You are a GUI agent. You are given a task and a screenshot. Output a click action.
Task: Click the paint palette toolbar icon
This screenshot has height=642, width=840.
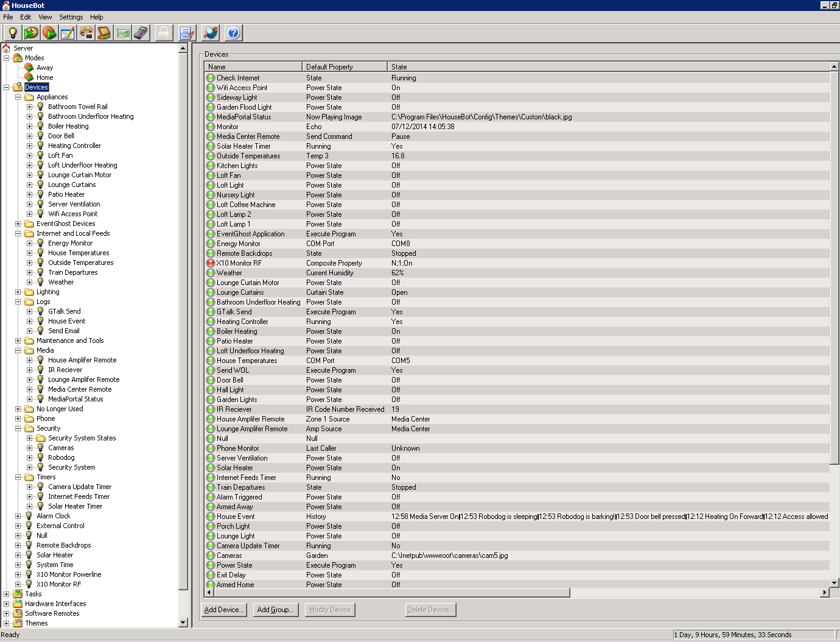(86, 33)
